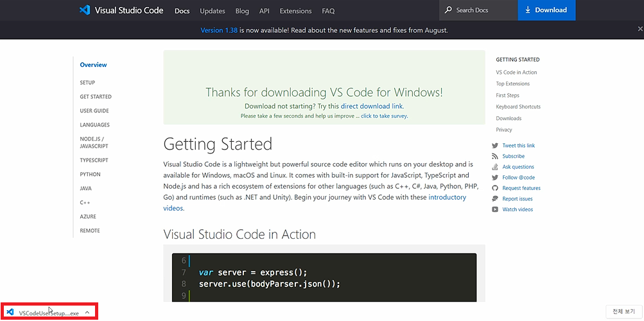Select C++ in the sidebar
Screen dimensions: 644x321
85,202
